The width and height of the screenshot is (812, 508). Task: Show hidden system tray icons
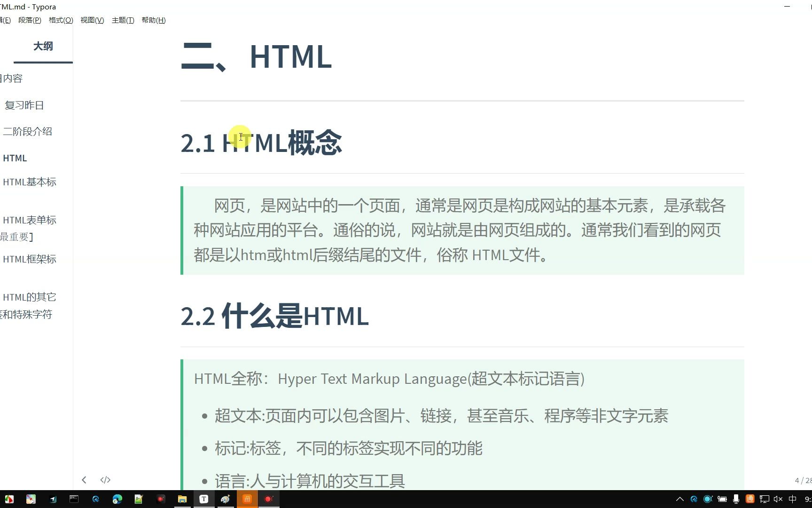click(679, 499)
